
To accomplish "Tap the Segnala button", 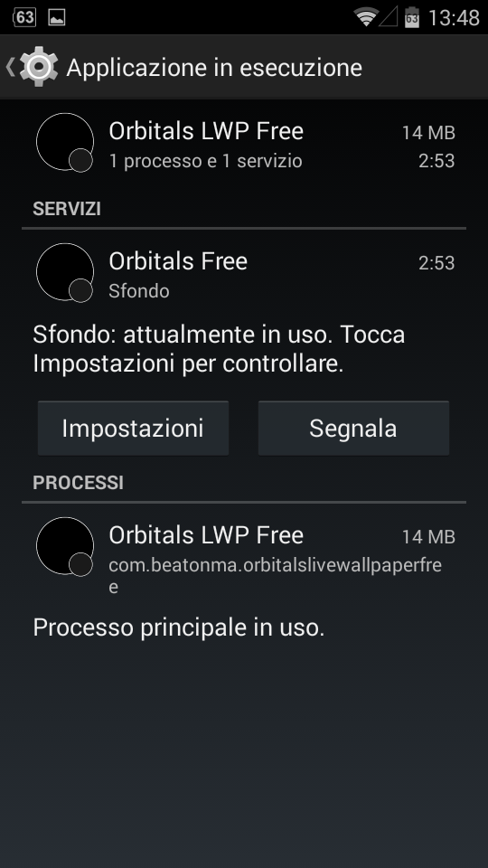I will click(353, 428).
